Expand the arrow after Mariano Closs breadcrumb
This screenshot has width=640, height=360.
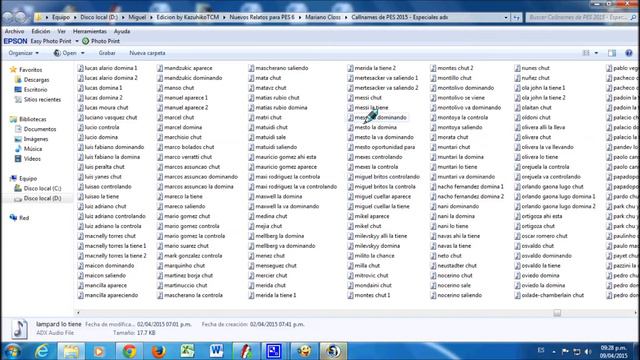[x=346, y=18]
